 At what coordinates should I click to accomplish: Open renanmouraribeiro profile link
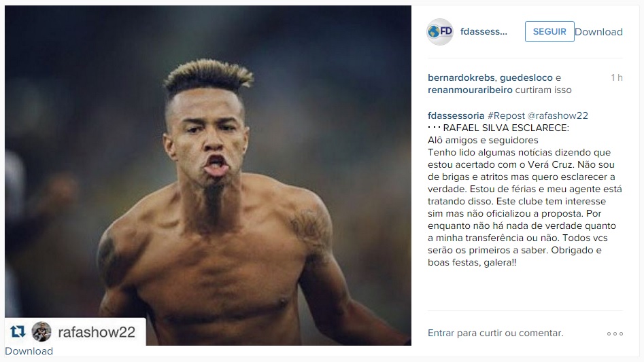471,90
